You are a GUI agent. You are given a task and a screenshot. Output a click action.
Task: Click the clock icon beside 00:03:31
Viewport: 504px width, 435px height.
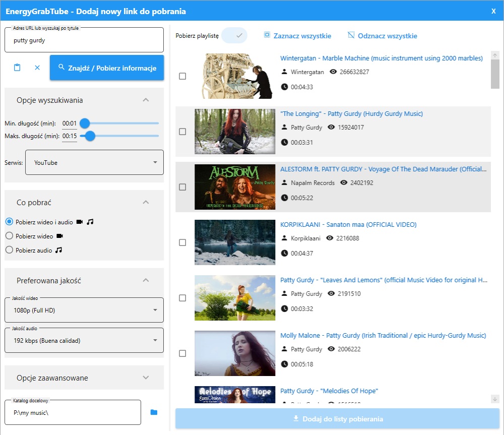(x=284, y=142)
